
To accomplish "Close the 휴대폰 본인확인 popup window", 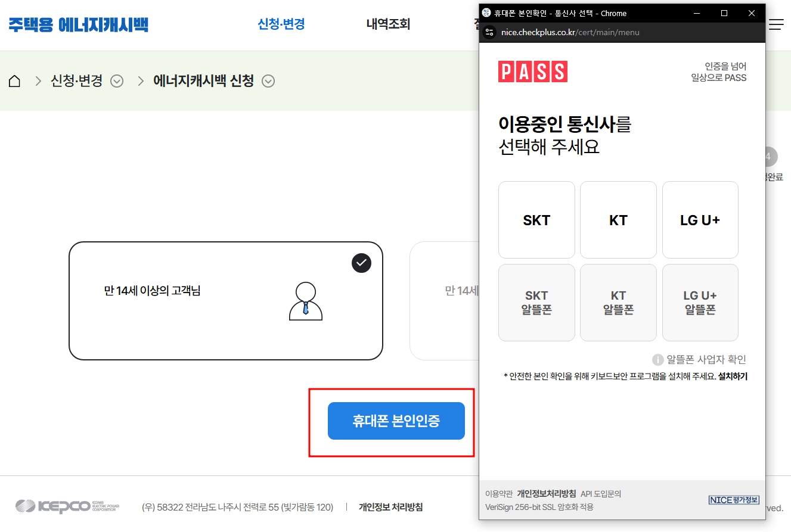I will [x=752, y=13].
